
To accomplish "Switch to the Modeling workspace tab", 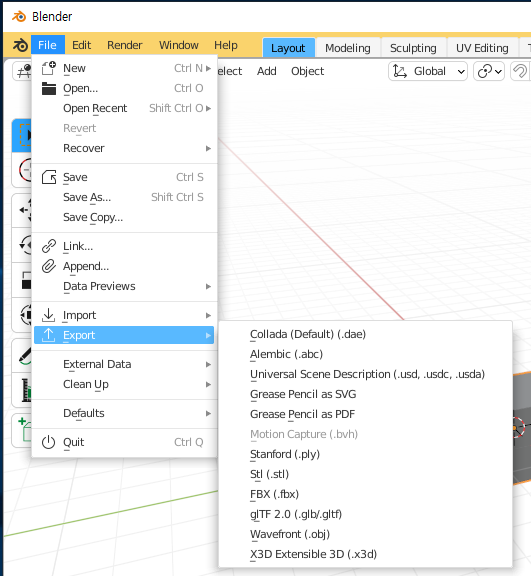I will tap(348, 48).
